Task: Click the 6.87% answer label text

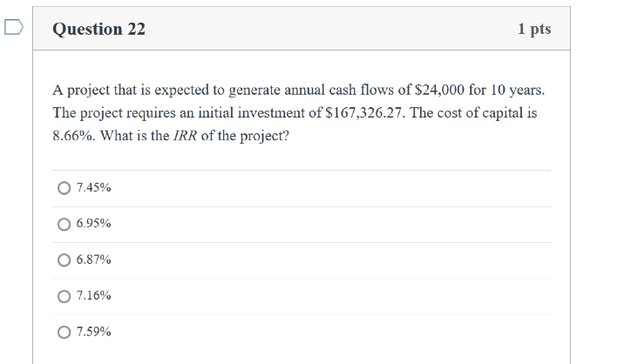Action: 93,260
